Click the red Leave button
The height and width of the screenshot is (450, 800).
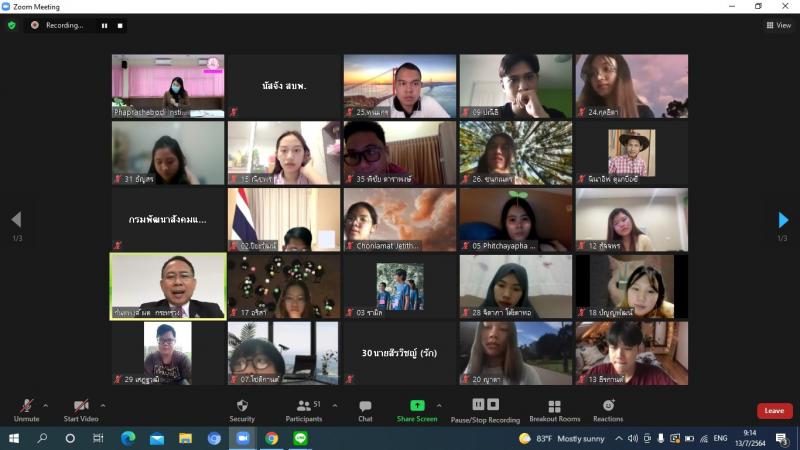point(774,411)
